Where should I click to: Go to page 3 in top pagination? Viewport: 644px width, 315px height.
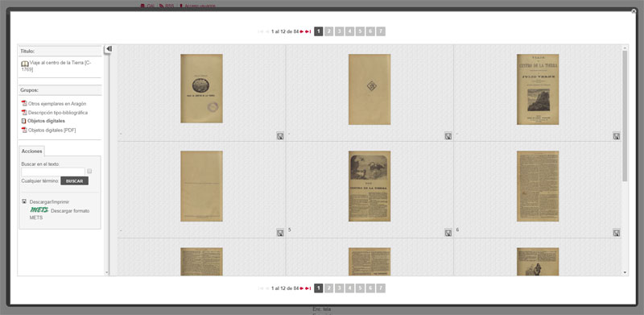339,31
